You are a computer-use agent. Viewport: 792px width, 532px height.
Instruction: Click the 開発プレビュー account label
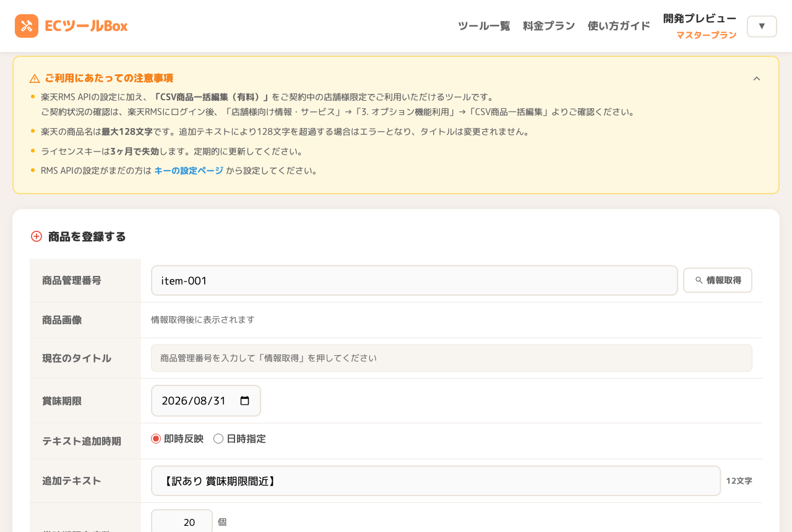tap(700, 19)
